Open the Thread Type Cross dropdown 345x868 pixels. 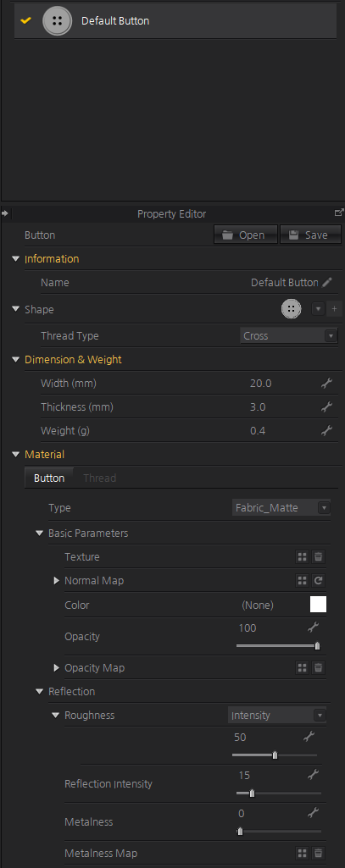[288, 335]
